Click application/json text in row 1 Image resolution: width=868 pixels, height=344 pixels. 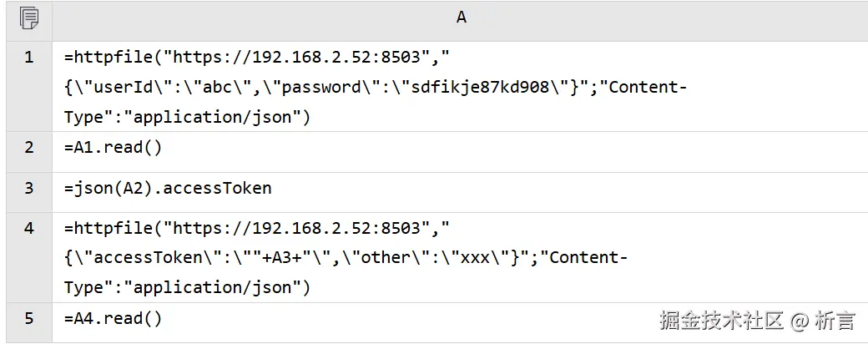pos(211,118)
